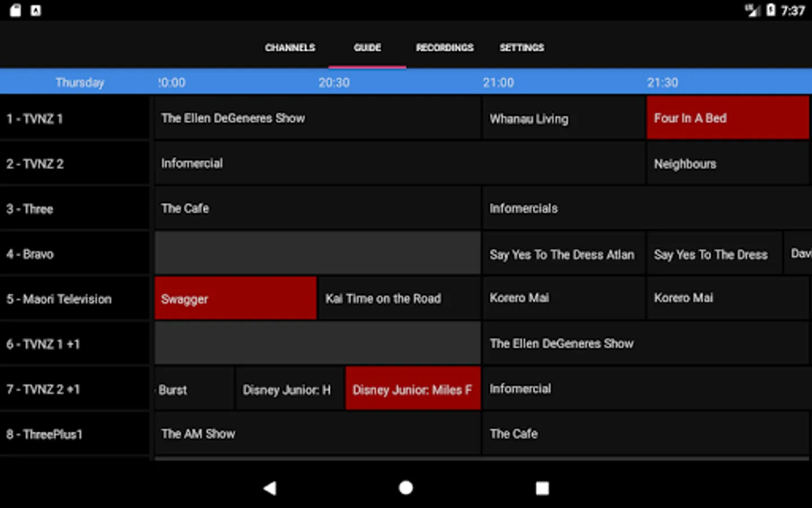The height and width of the screenshot is (508, 812).
Task: Open Whanau Living programme
Action: click(564, 118)
